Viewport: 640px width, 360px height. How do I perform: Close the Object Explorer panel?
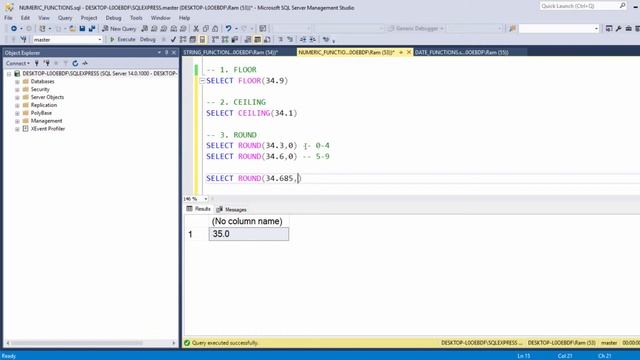coord(174,53)
